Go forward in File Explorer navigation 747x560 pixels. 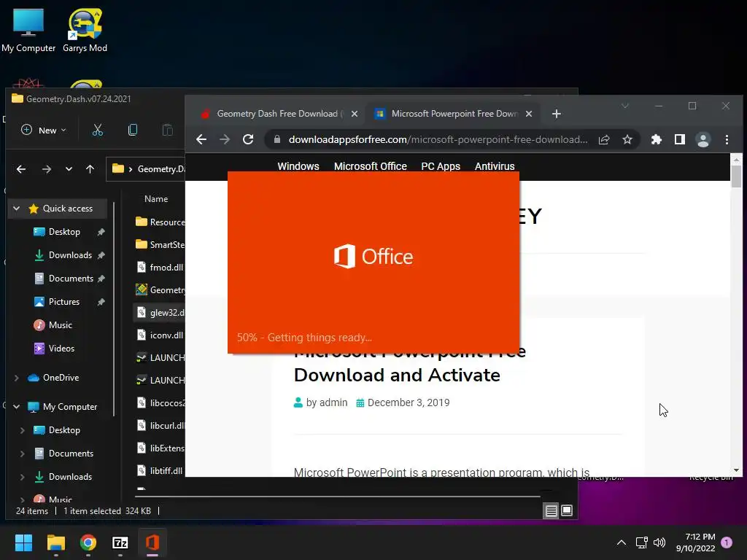tap(46, 169)
